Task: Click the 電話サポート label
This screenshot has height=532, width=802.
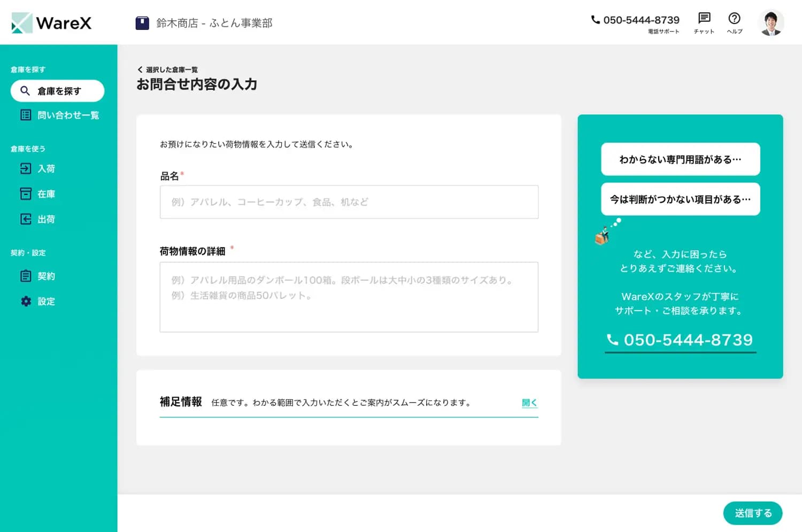Action: [664, 32]
